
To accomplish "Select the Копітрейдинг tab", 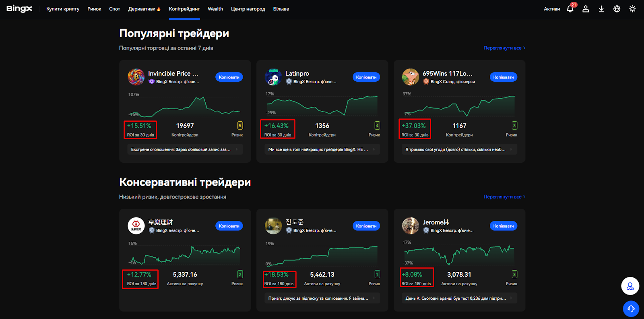I will (x=184, y=9).
